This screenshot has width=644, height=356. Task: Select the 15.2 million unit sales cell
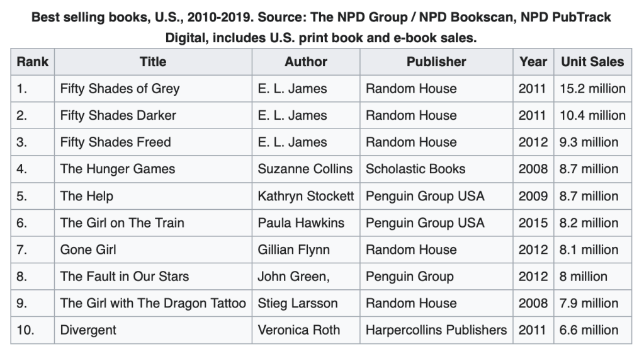pos(592,89)
